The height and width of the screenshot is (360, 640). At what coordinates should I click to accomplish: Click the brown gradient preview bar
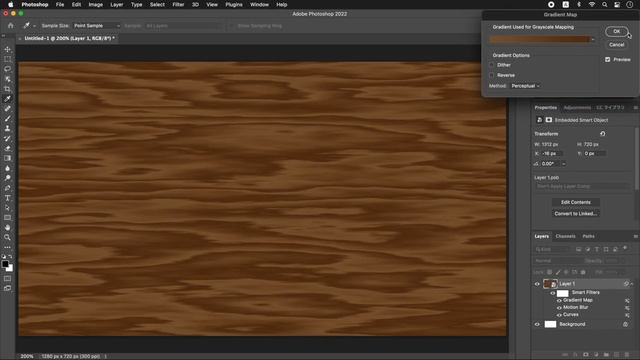click(x=539, y=40)
